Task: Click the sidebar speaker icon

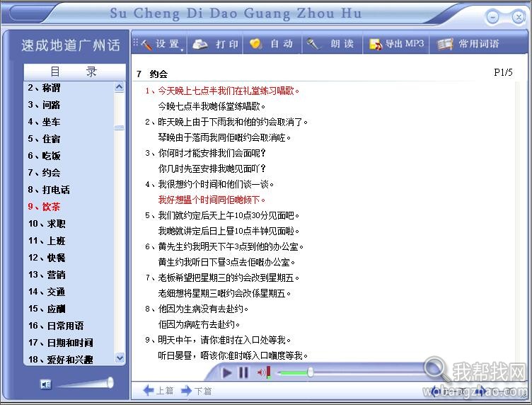Action: [x=45, y=384]
